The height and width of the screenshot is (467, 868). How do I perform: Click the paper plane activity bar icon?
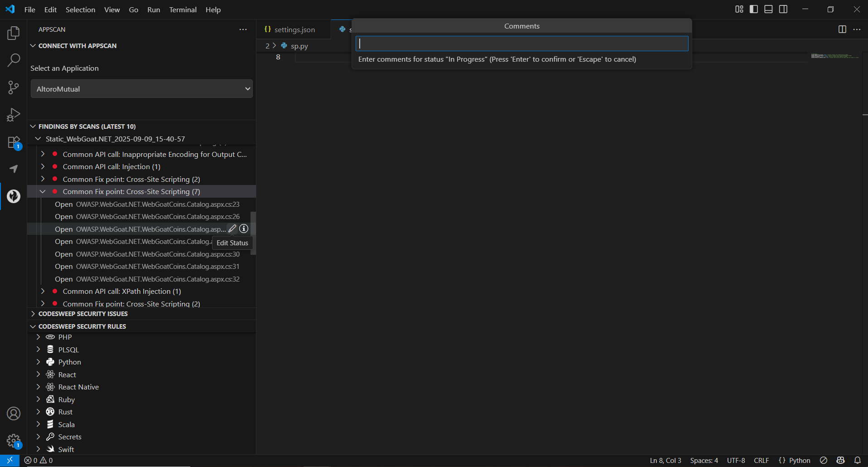pyautogui.click(x=14, y=169)
